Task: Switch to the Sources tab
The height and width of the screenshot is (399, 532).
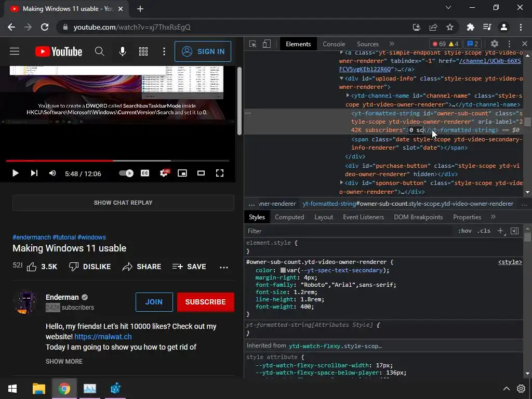Action: pos(367,44)
